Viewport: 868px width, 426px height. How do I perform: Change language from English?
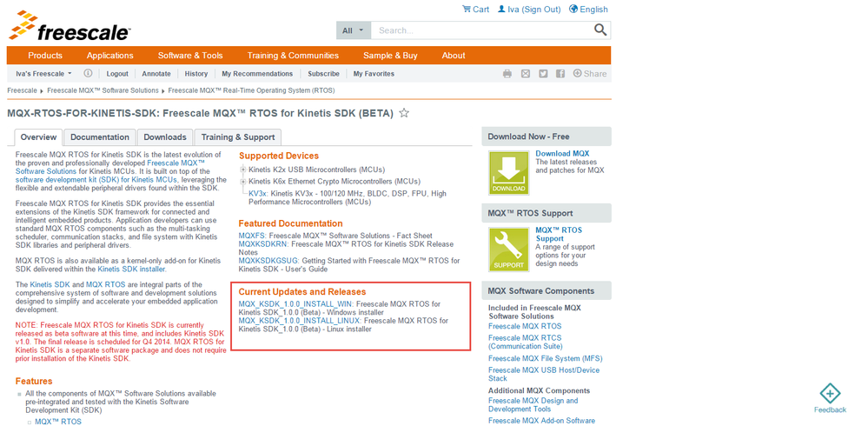[588, 10]
